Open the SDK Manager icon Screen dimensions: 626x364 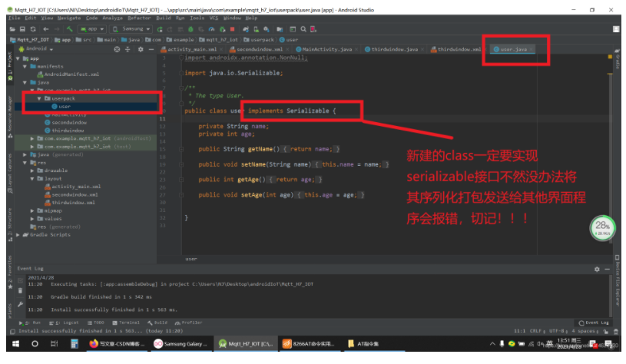[267, 29]
